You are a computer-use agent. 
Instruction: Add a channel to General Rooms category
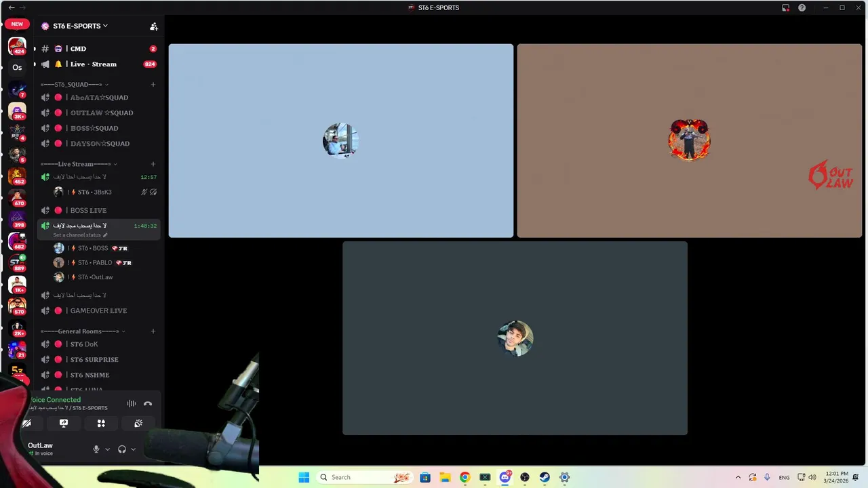[x=153, y=331]
